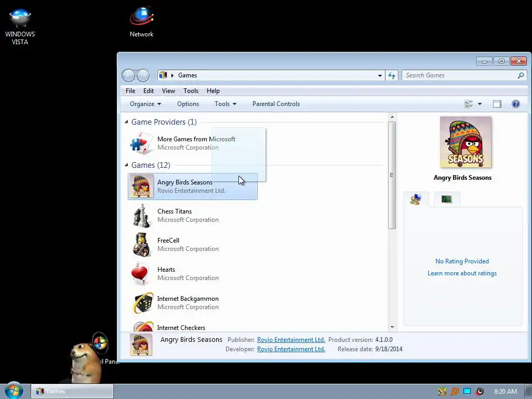Open Help with the question mark icon
This screenshot has width=532, height=399.
[x=516, y=104]
